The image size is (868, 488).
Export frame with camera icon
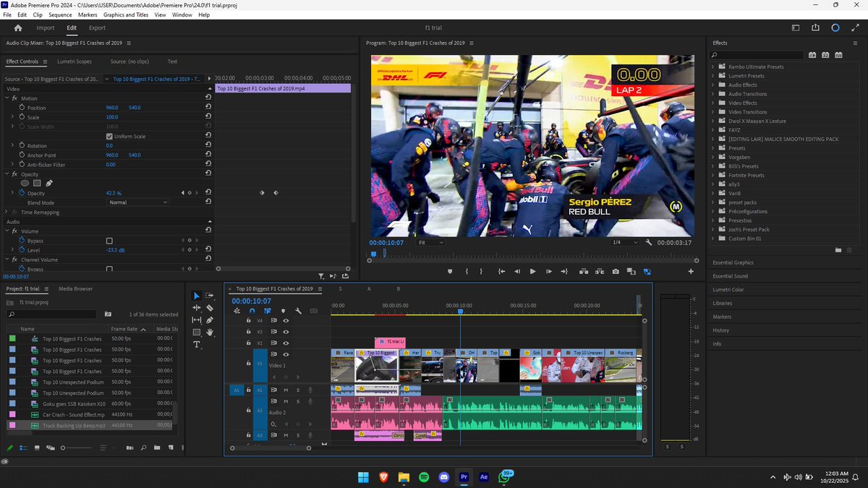click(x=615, y=271)
